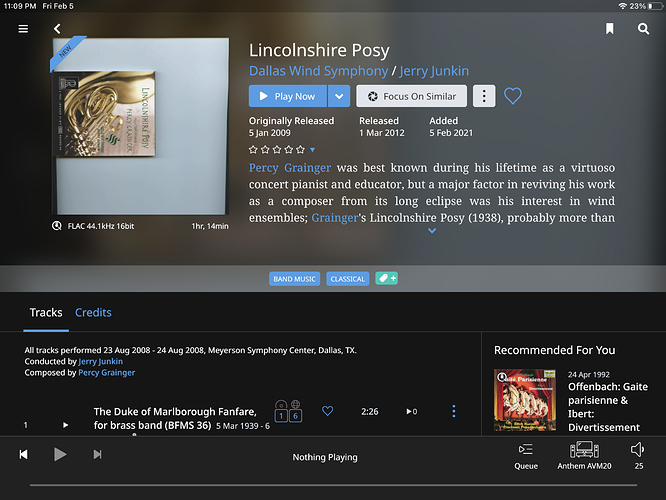This screenshot has height=500, width=666.
Task: Switch to the Credits tab
Action: click(93, 313)
